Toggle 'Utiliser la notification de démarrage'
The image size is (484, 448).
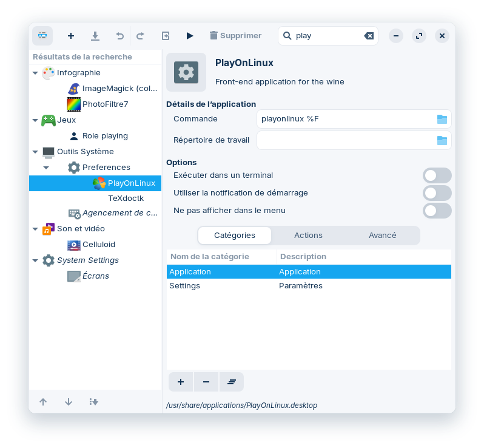[x=437, y=193]
